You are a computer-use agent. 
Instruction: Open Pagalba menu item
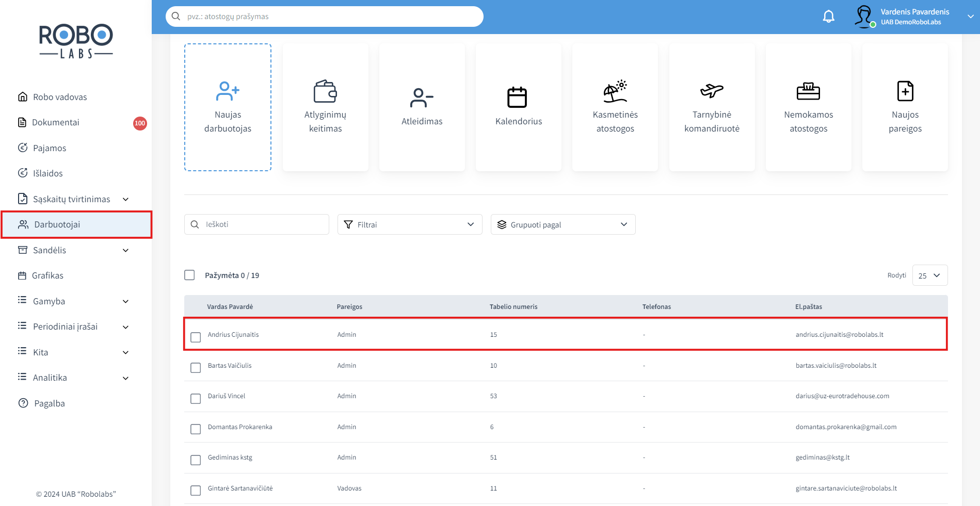click(50, 403)
